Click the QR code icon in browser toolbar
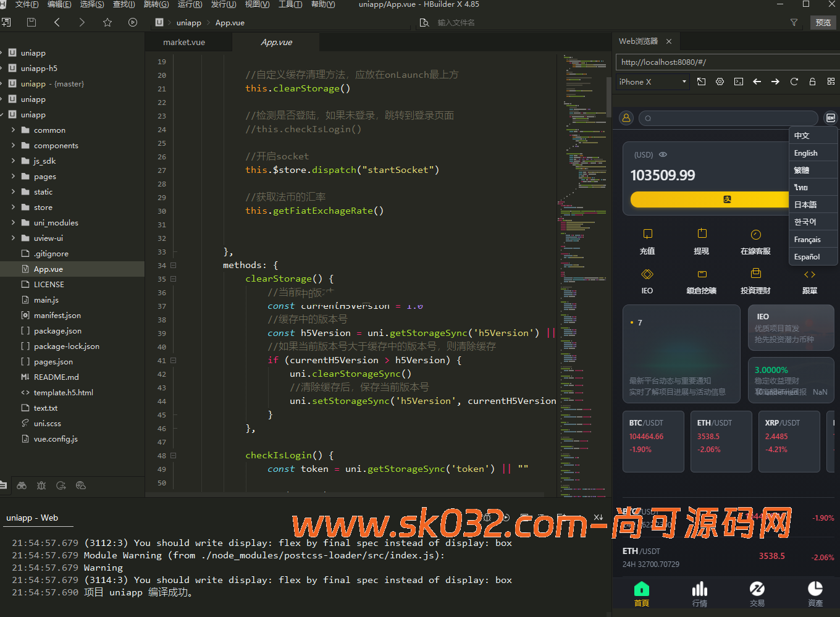Image resolution: width=840 pixels, height=617 pixels. coord(831,82)
